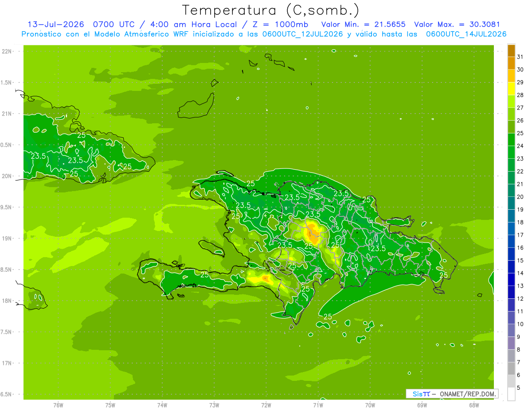Pick gray swatch between 6 and 7
This screenshot has width=532, height=411.
coord(511,369)
